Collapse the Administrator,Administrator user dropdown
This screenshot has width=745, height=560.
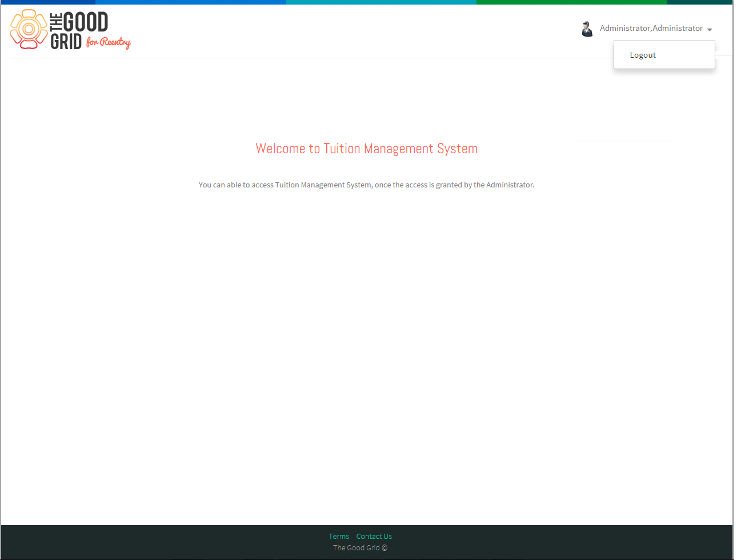655,28
